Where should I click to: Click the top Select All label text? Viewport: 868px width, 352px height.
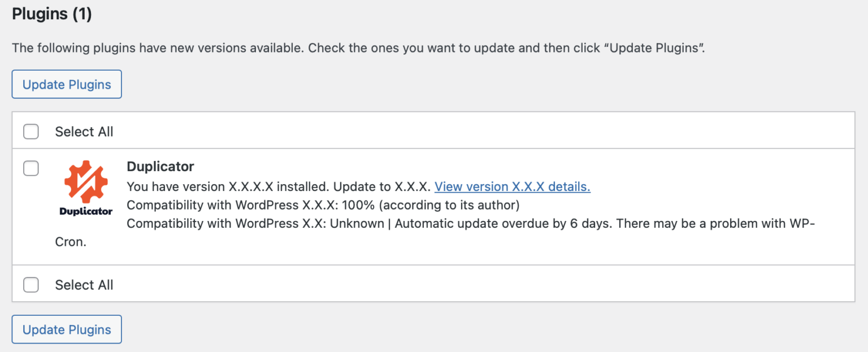[84, 132]
